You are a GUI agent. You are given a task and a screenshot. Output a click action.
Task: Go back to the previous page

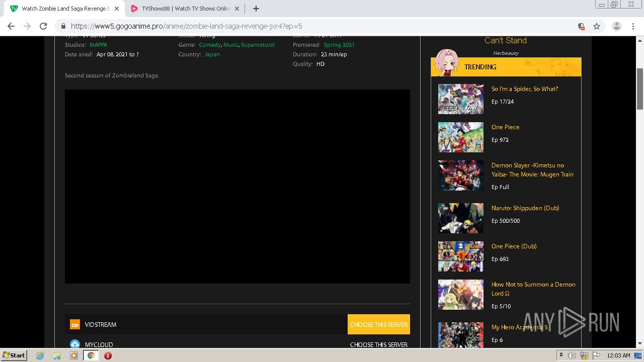(11, 26)
